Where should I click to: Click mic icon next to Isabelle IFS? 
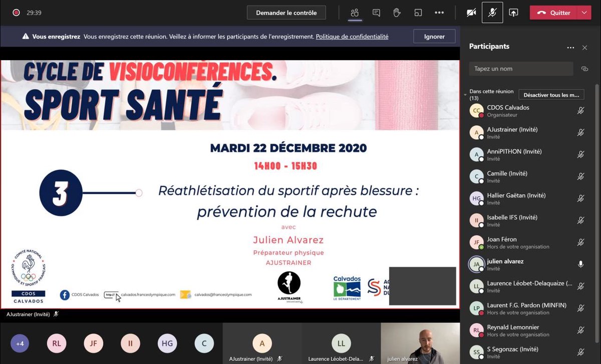581,221
